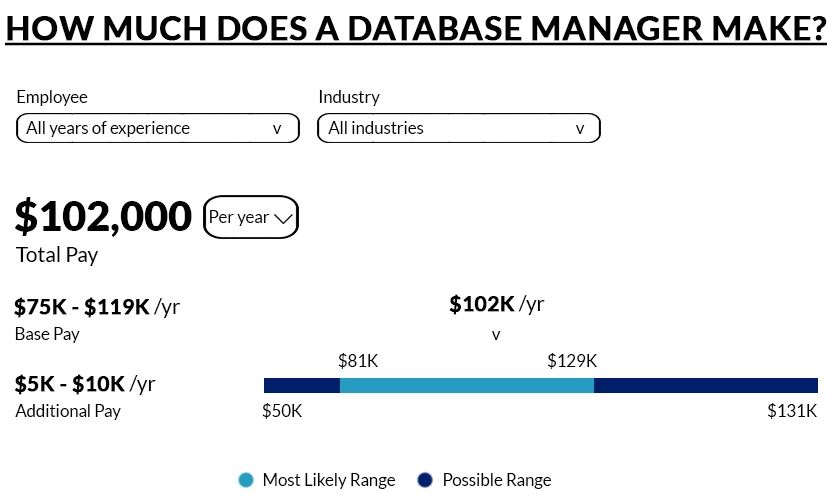Click the arrow in the industries dropdown
The width and height of the screenshot is (833, 500).
pos(579,128)
